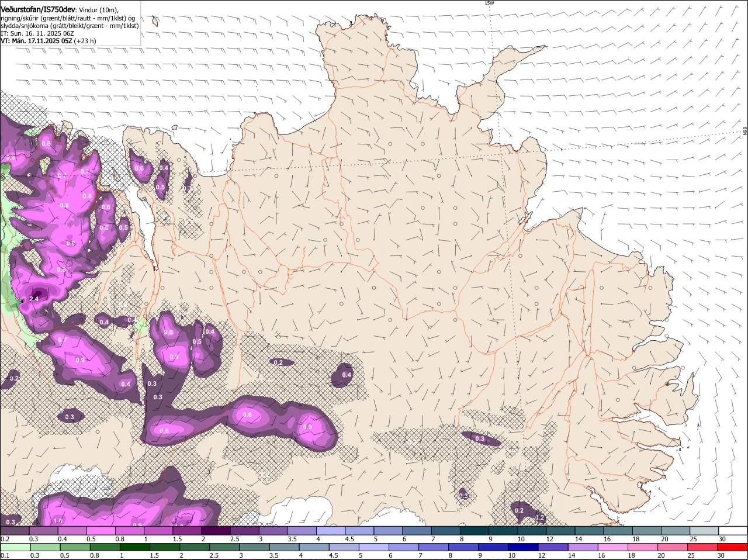Select the lavender upper swatch between 4 and 4.5
Viewport: 748px width, 560px height.
pos(331,531)
